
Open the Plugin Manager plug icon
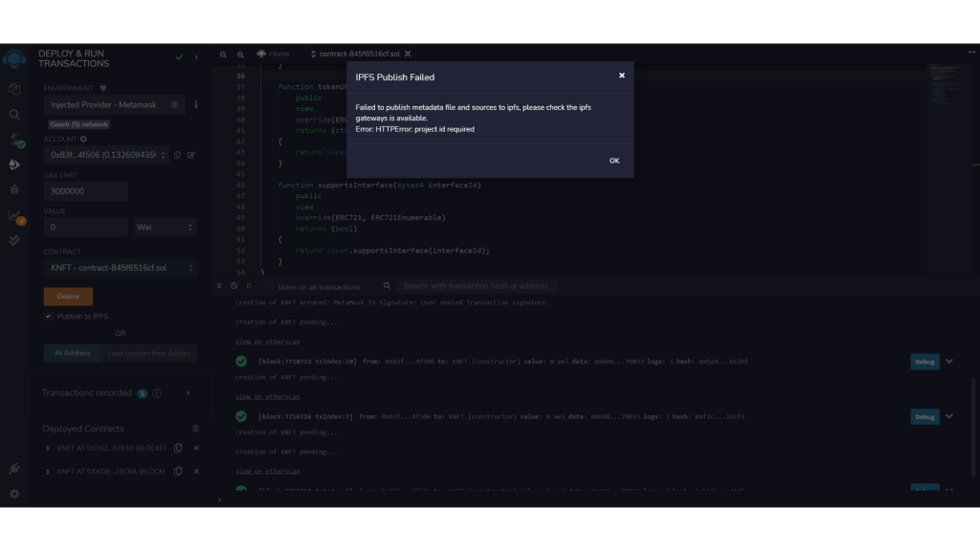point(14,469)
